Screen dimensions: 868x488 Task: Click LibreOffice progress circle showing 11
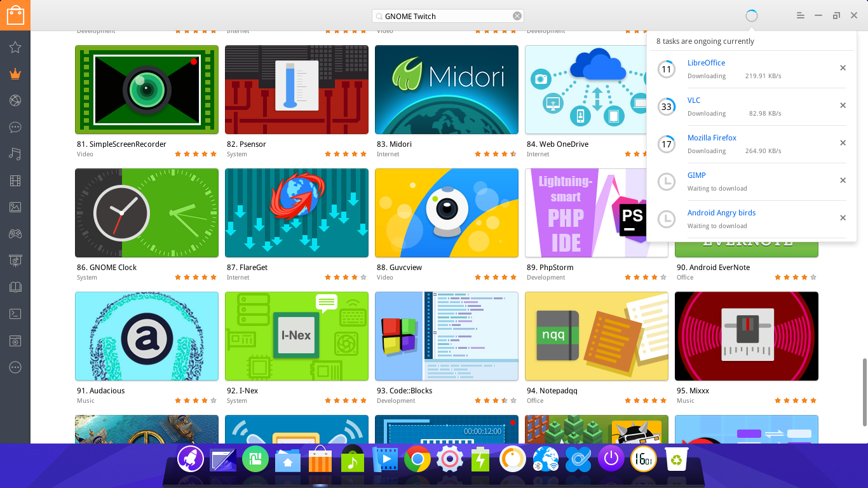click(666, 69)
